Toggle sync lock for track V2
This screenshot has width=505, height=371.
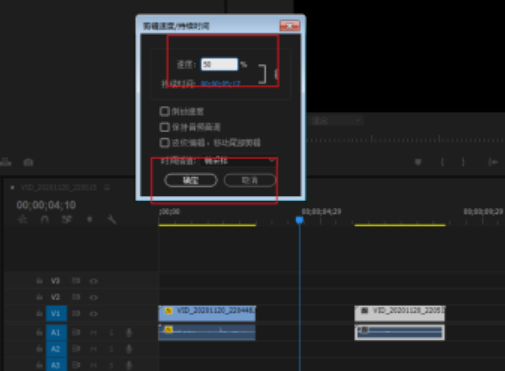point(76,297)
